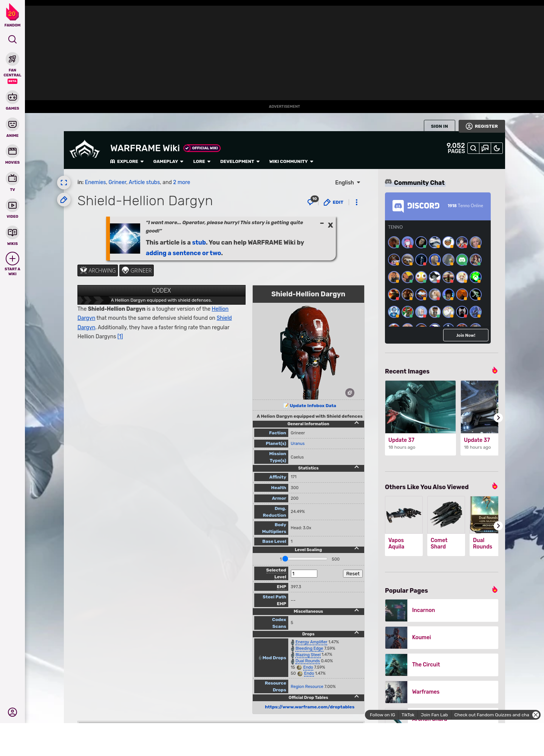This screenshot has height=756, width=544.
Task: Advance Others Like You Also Viewed arrow
Action: coord(498,526)
